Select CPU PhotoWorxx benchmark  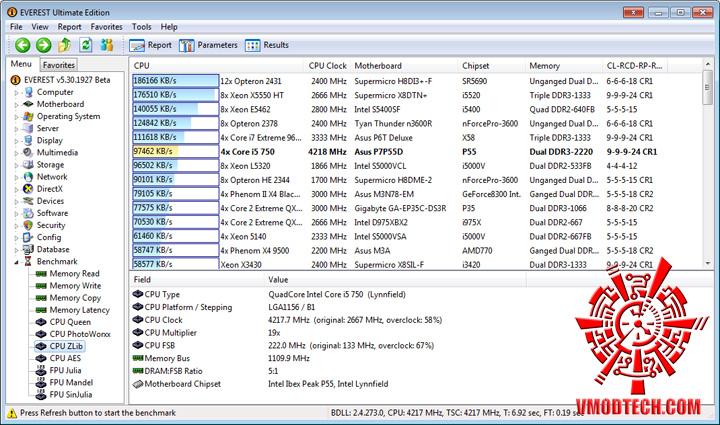pyautogui.click(x=80, y=334)
